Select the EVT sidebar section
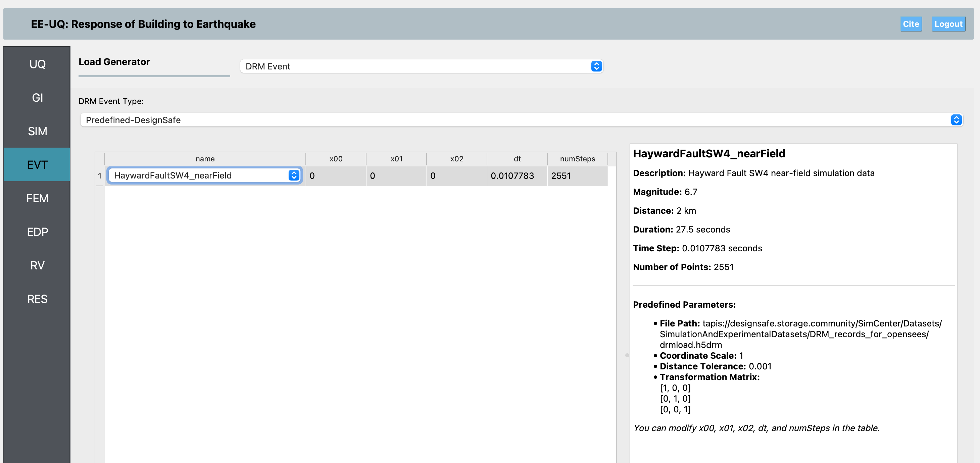 37,164
